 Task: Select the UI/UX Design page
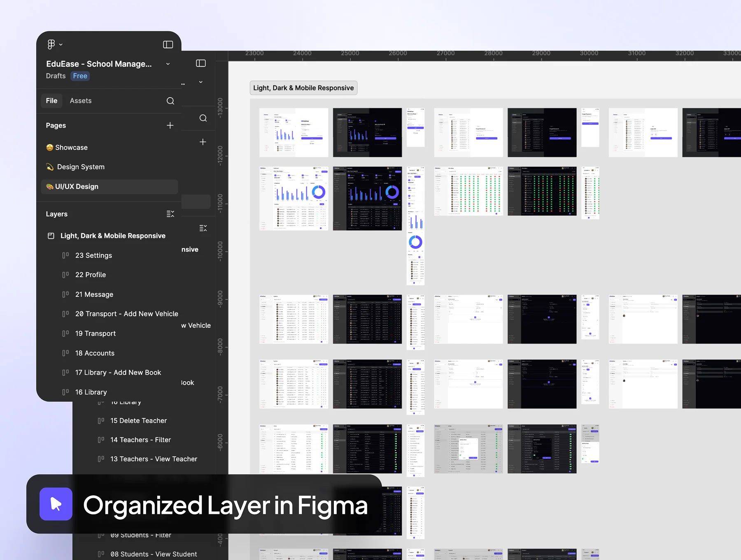(110, 187)
